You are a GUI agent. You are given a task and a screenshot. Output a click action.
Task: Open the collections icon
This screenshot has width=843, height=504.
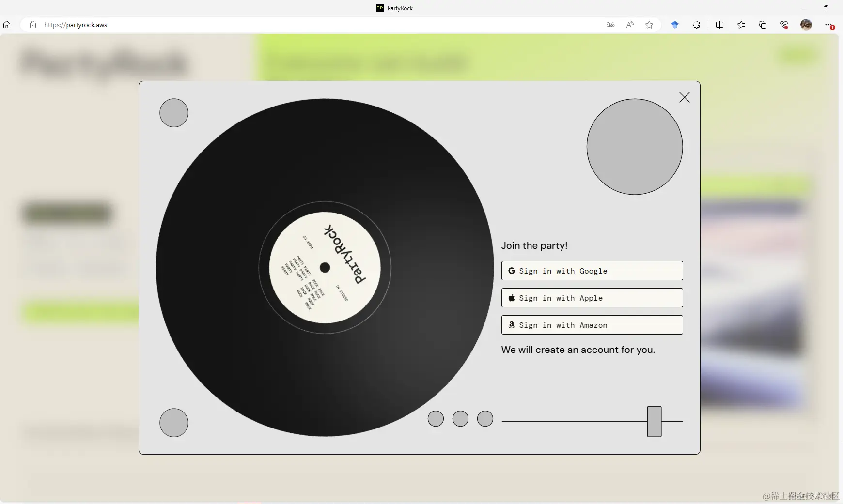763,25
